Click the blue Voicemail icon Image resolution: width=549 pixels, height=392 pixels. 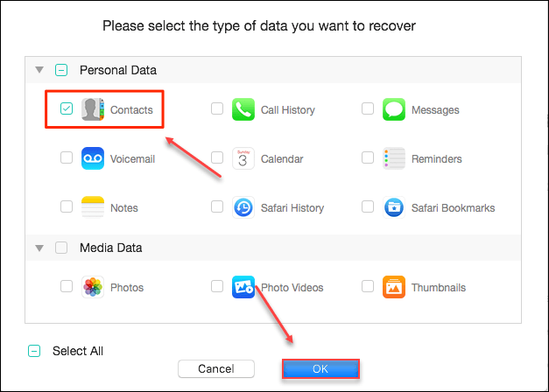93,158
